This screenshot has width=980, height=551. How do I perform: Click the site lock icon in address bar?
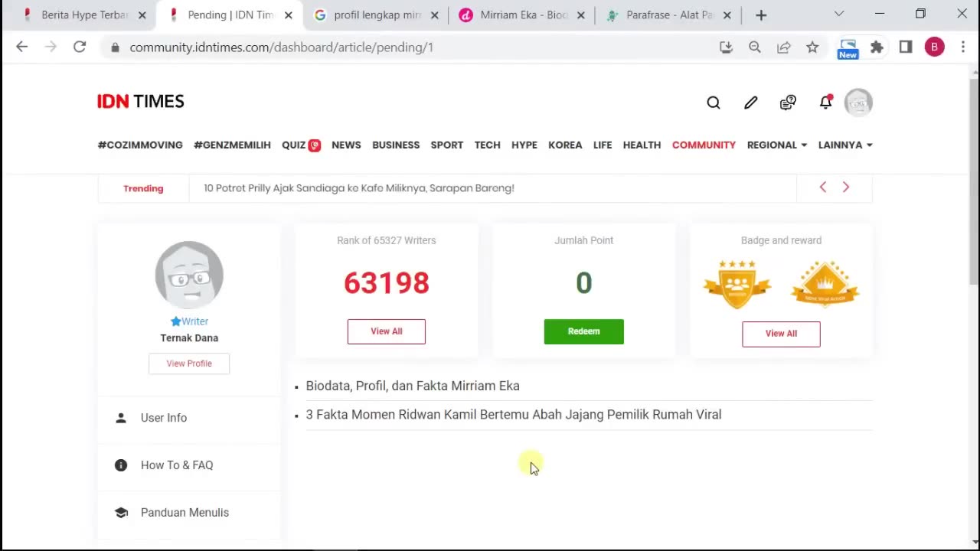click(116, 47)
